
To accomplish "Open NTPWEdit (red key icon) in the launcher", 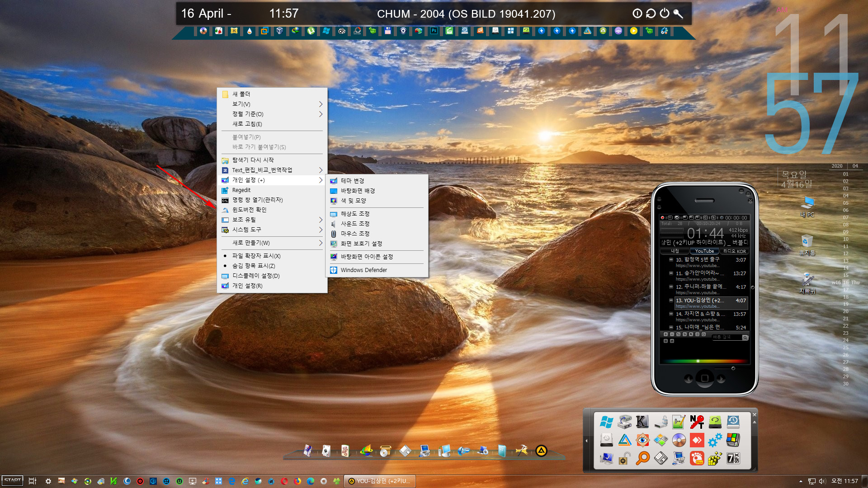I will coord(697,422).
